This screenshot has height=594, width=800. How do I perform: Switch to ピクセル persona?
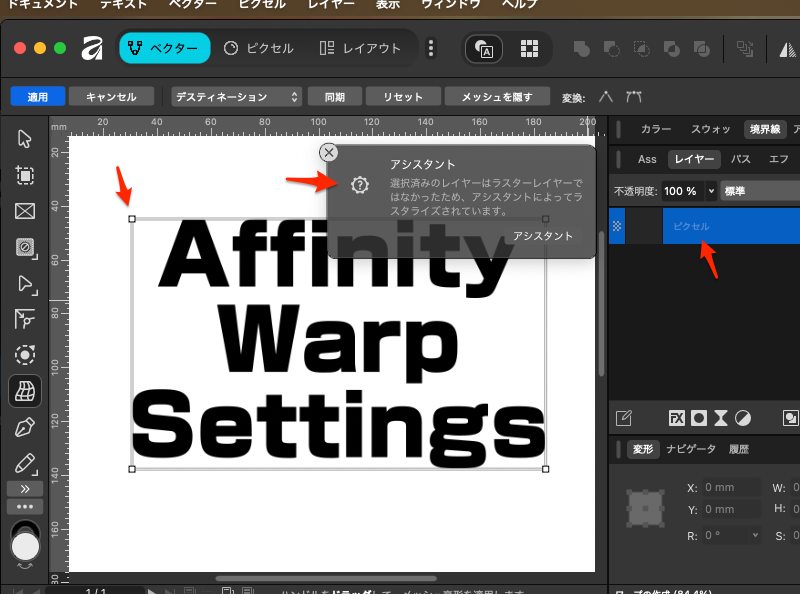(256, 48)
